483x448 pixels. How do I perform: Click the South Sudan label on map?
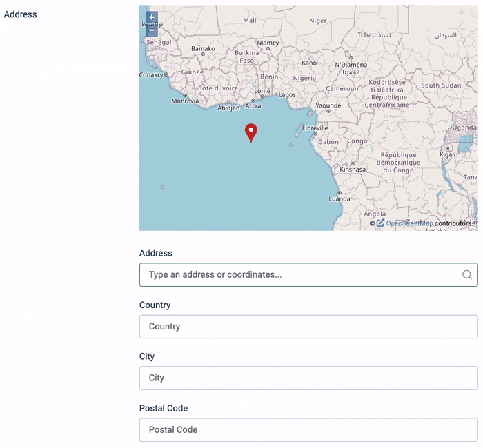(x=441, y=85)
